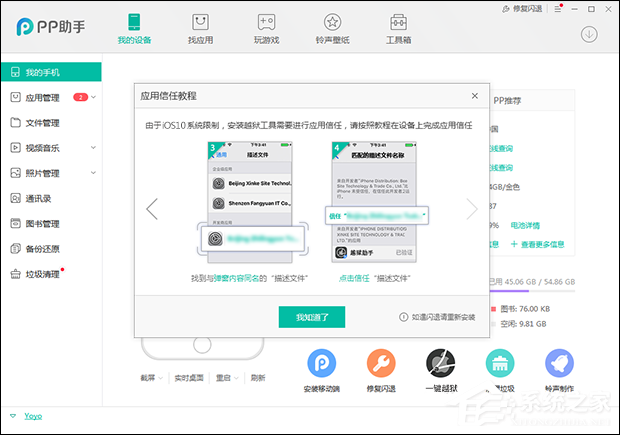
Task: Expand the 照片管理 chevron
Action: (94, 173)
